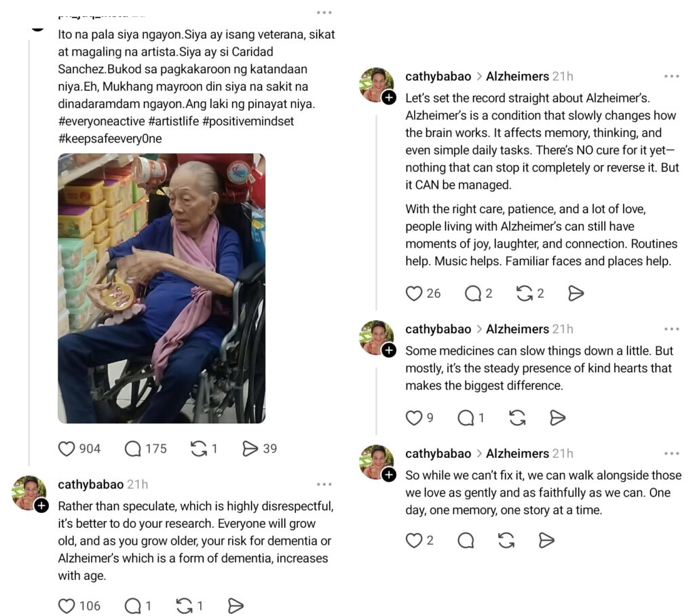Tap follow plus on the first Alzheimers post avatar

click(x=389, y=98)
